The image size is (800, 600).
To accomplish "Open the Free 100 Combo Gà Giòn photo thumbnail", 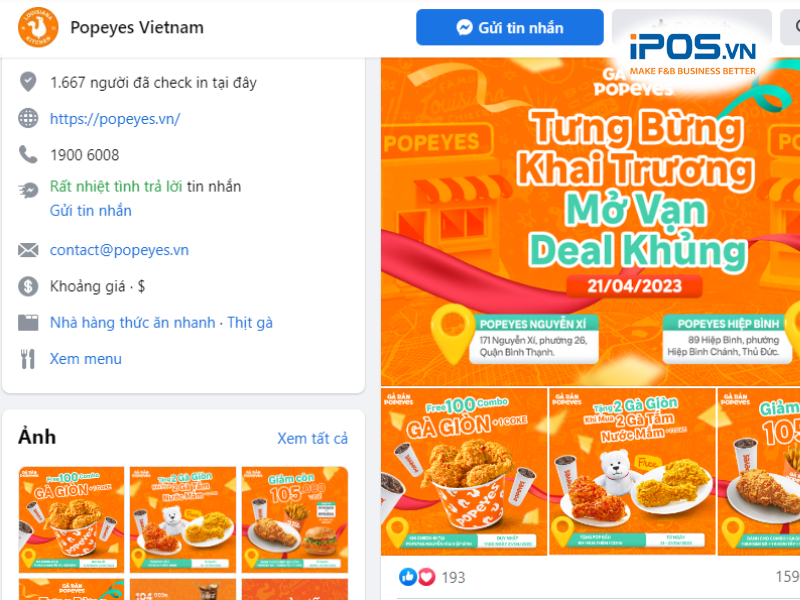I will click(71, 519).
